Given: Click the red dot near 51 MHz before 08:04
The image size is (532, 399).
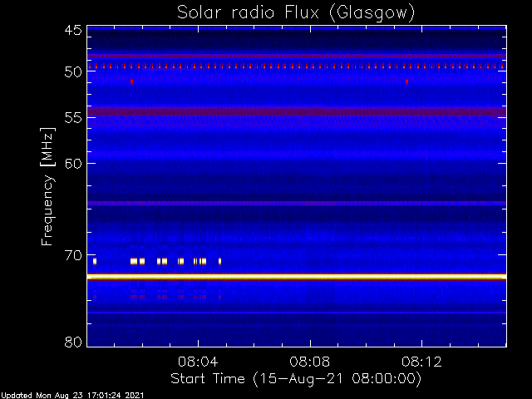Looking at the screenshot, I should 131,81.
